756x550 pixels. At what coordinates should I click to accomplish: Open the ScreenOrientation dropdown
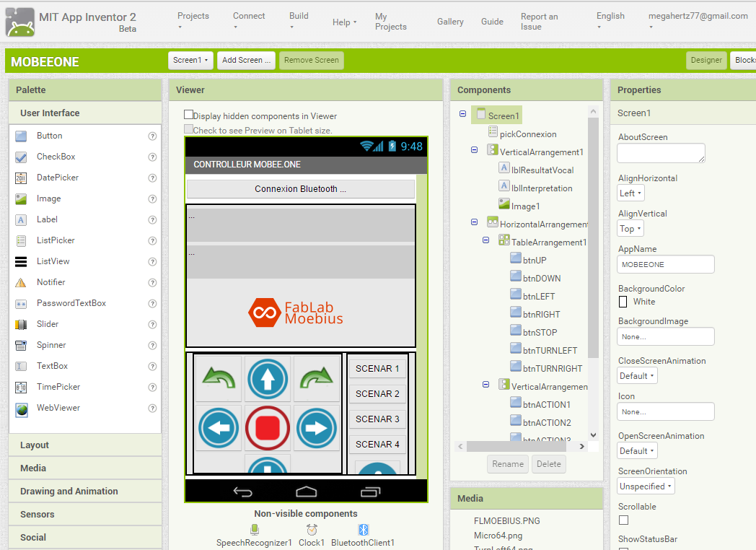point(646,486)
